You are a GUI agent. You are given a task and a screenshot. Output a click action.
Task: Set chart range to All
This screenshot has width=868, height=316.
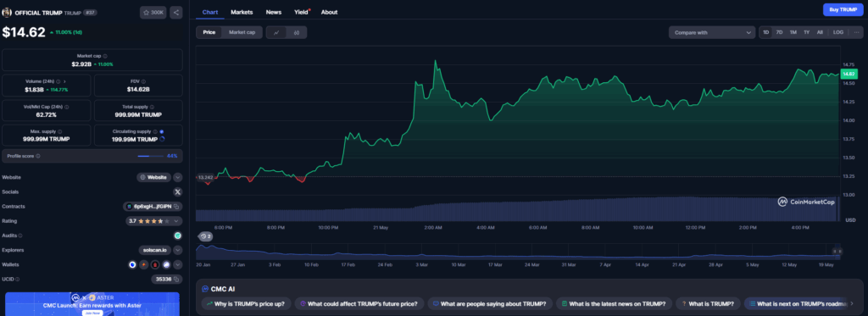pyautogui.click(x=820, y=32)
